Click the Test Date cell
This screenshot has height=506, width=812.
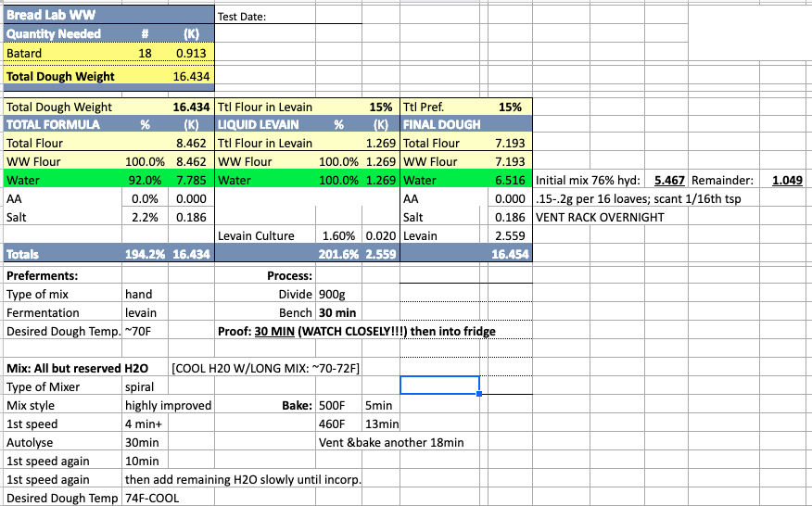(243, 16)
